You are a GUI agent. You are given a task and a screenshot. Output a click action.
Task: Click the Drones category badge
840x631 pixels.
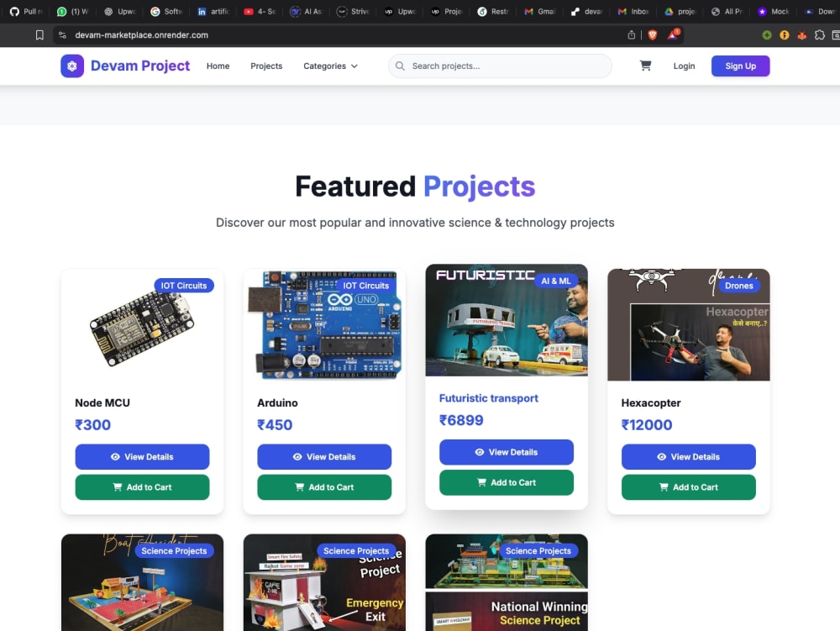(738, 286)
